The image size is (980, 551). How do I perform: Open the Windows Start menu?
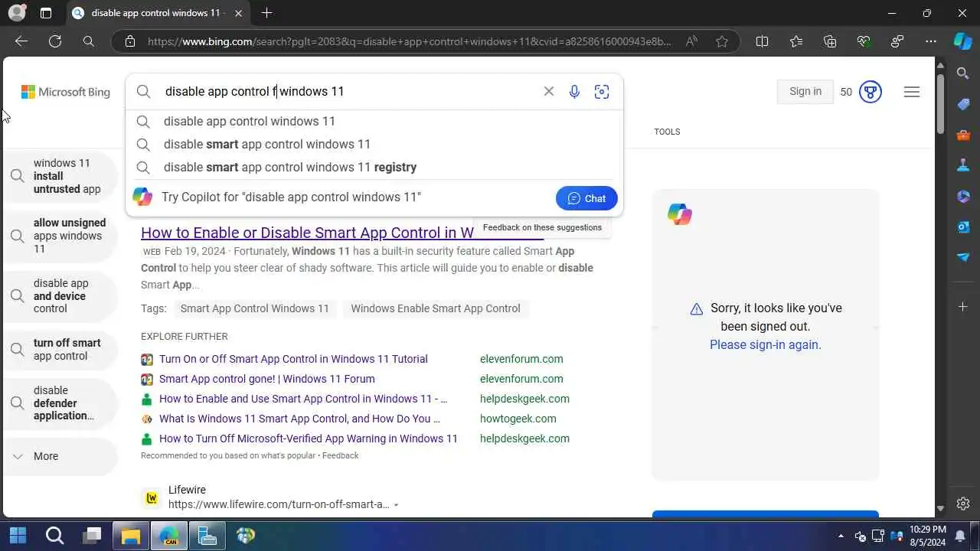tap(18, 535)
